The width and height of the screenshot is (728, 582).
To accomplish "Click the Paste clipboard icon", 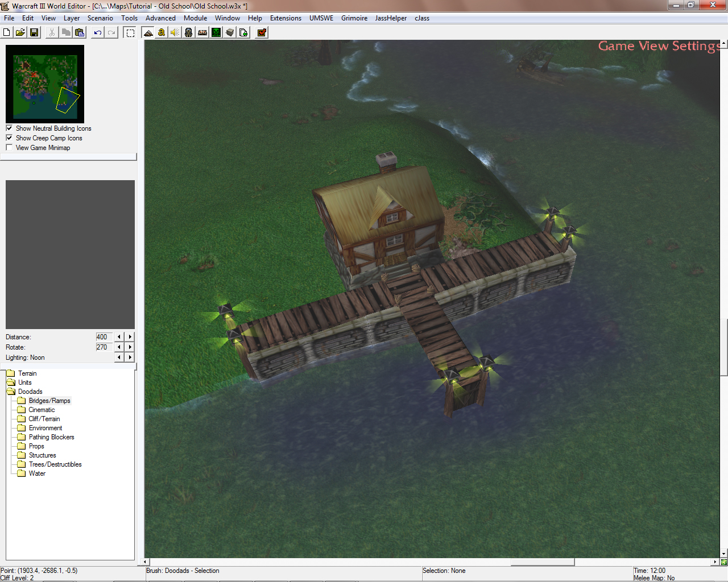I will point(80,32).
